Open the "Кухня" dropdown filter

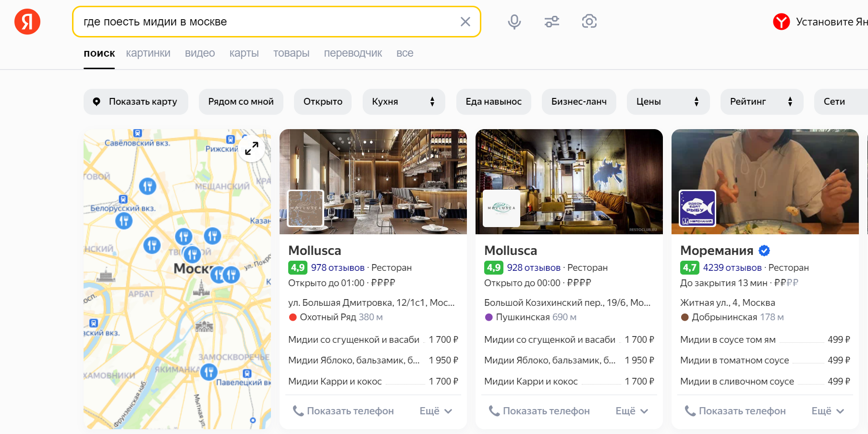pos(403,102)
